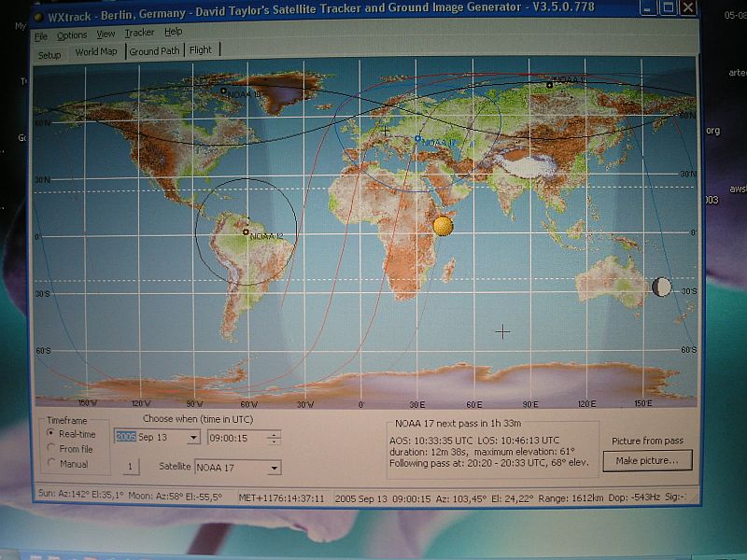Click the '90 W' longitude label
Viewport: 747px width, 560px height.
[194, 404]
